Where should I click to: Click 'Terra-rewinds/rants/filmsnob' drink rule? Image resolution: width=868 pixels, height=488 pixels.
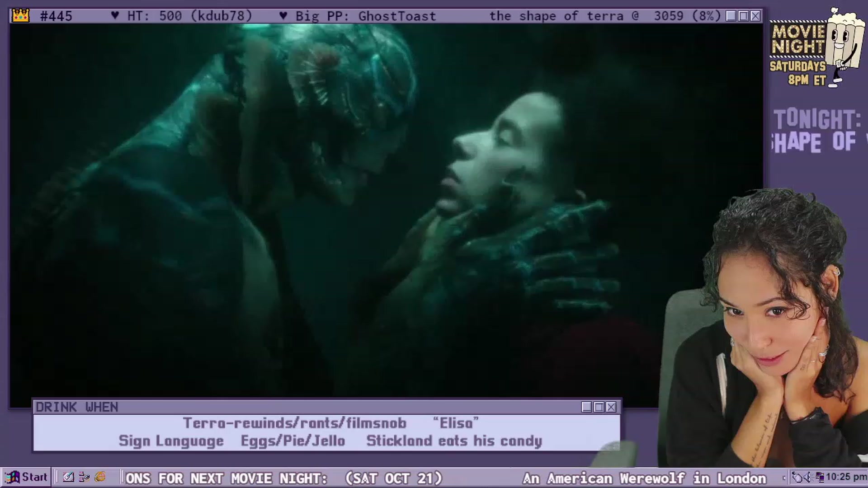coord(294,423)
